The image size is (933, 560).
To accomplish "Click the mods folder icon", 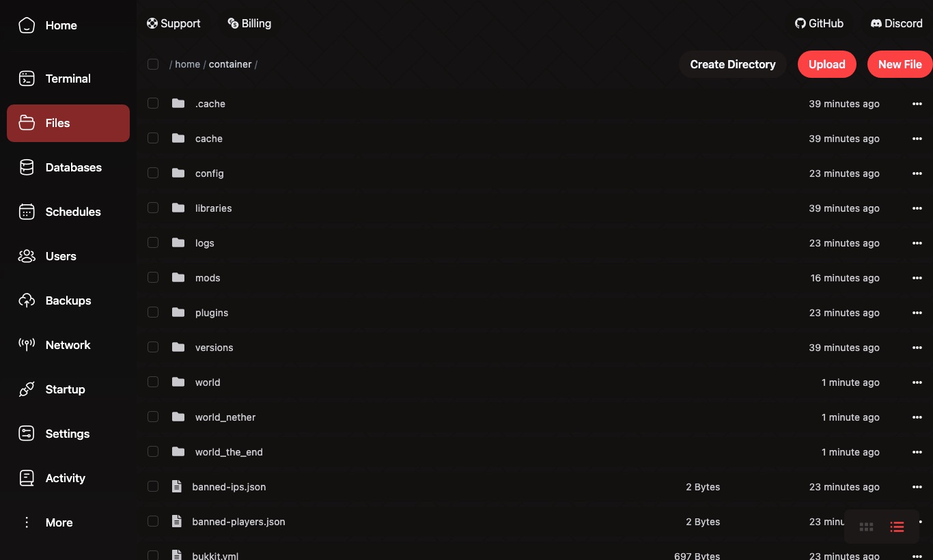I will 178,277.
